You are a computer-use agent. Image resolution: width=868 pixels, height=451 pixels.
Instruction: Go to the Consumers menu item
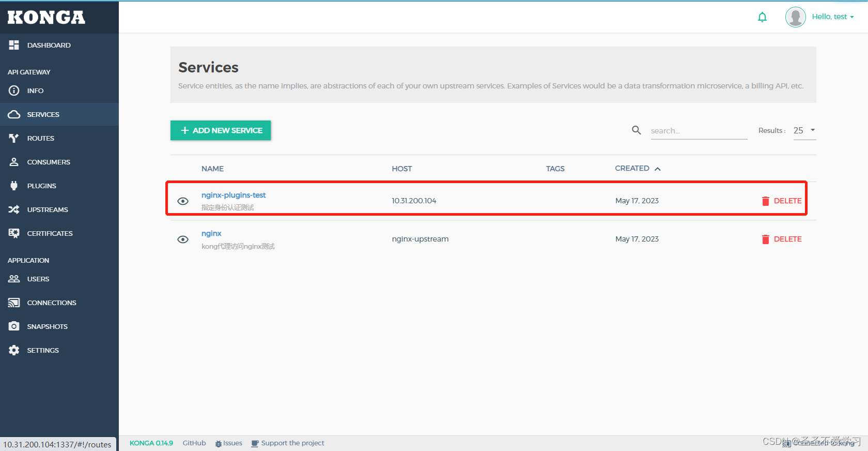click(59, 162)
